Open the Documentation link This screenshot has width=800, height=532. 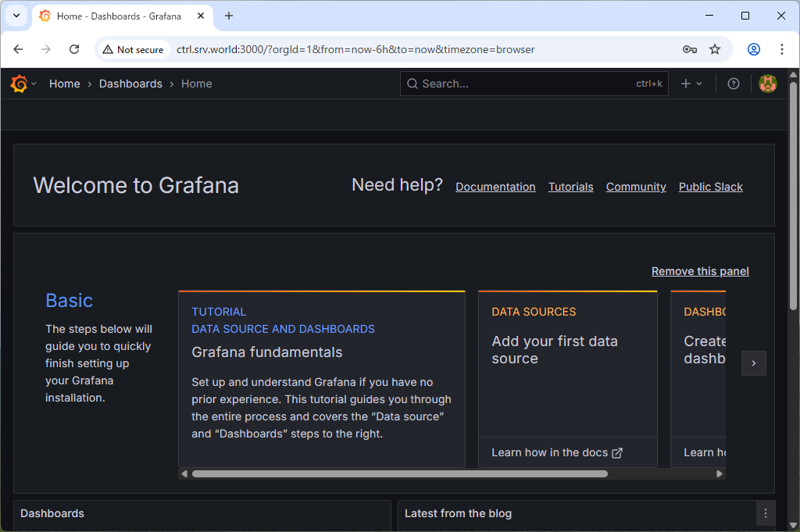[x=495, y=187]
